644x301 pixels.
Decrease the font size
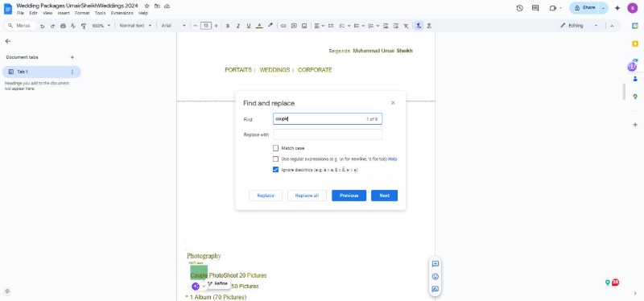tap(196, 26)
